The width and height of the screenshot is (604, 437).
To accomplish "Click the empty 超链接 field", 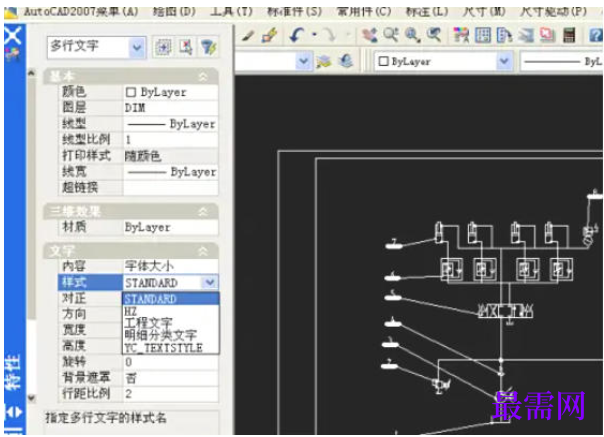I will tap(171, 188).
